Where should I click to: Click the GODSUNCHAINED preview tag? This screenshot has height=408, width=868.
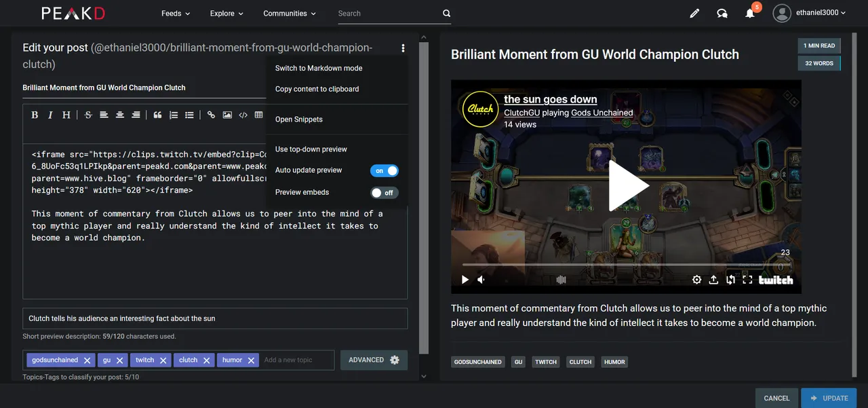tap(478, 362)
